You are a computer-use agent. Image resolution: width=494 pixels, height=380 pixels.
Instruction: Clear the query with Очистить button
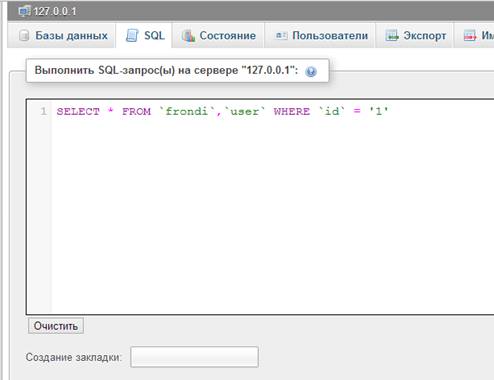(56, 326)
